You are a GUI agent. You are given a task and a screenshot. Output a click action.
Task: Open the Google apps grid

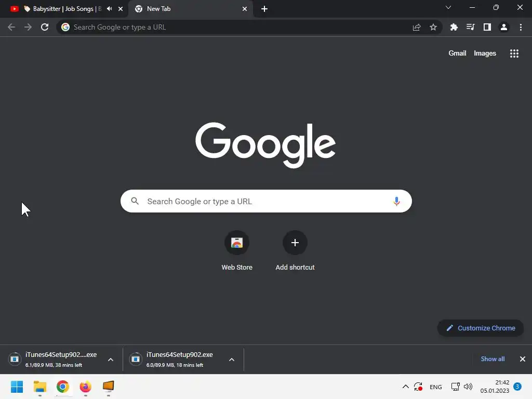click(x=514, y=54)
